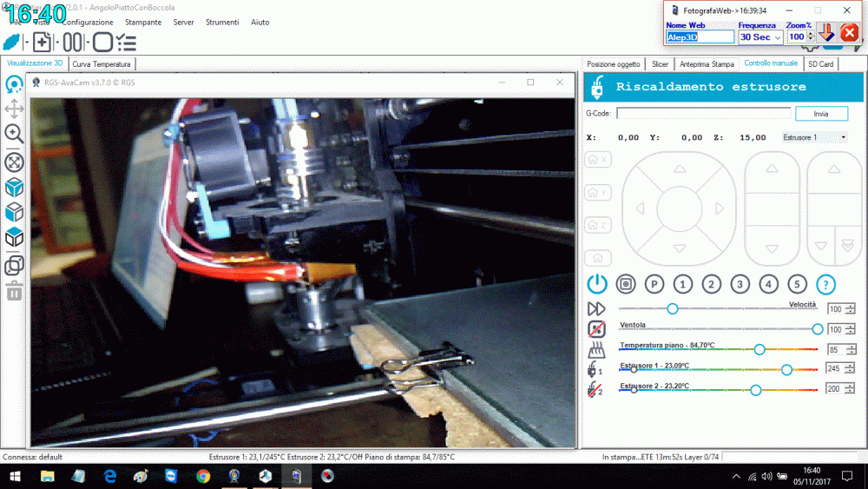Switch to the SD Card tab
Image resolution: width=868 pixels, height=489 pixels.
click(x=820, y=64)
